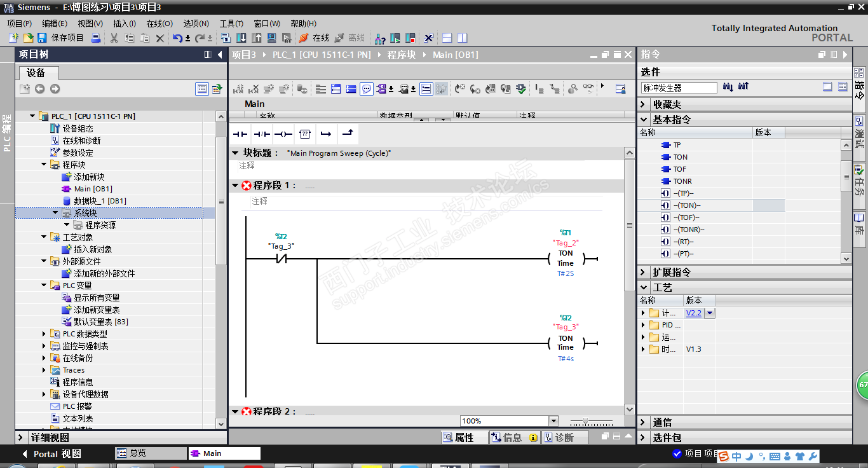The image size is (868, 468).
Task: Insert a normally closed contact
Action: click(x=261, y=134)
